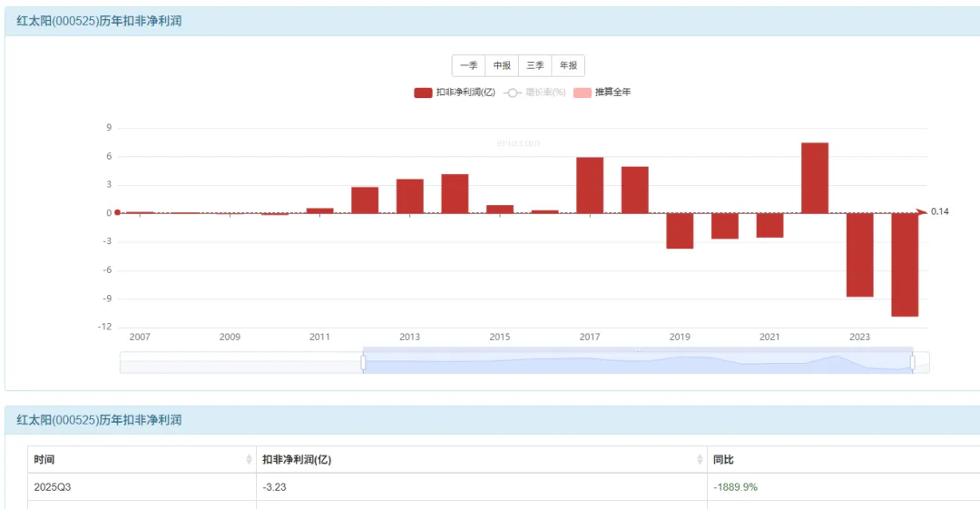980x509 pixels.
Task: Switch to the 中报 report tab
Action: 502,65
